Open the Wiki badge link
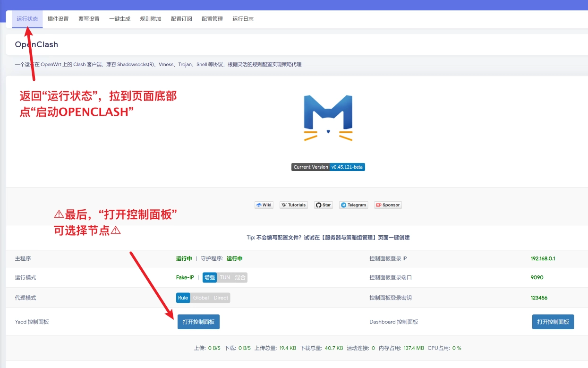The width and height of the screenshot is (588, 368). 264,205
